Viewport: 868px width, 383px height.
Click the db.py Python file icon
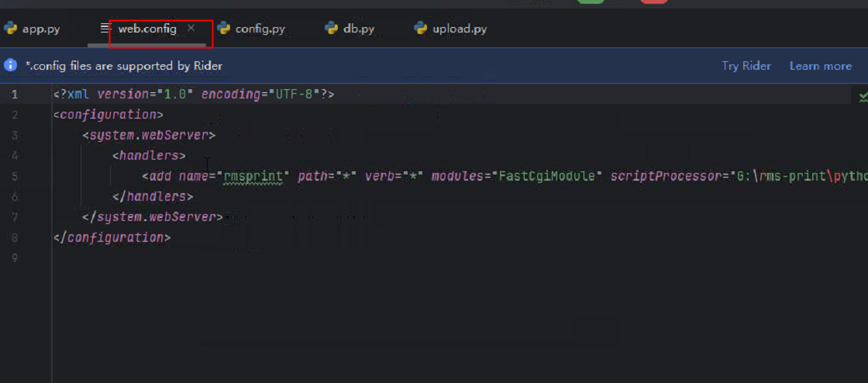tap(332, 28)
